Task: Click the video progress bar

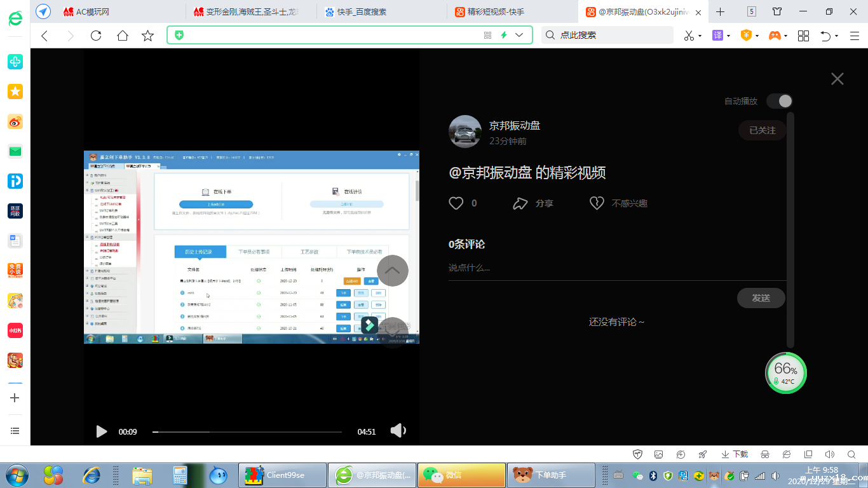Action: tap(247, 432)
